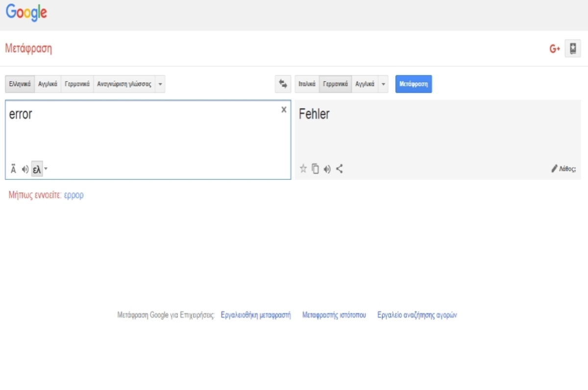Click "Μετάφραση Google για Επιχειρήσεις:" text
This screenshot has height=390, width=588.
pyautogui.click(x=166, y=315)
